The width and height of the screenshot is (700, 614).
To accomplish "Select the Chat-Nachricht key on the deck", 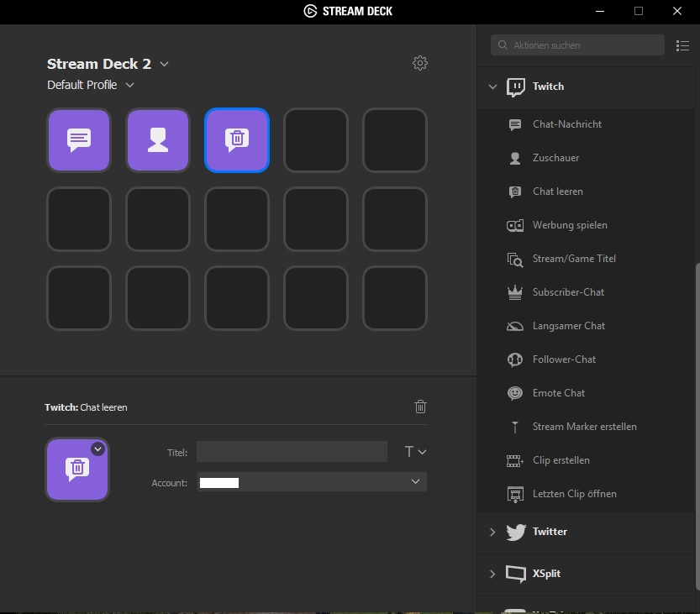I will click(x=79, y=140).
